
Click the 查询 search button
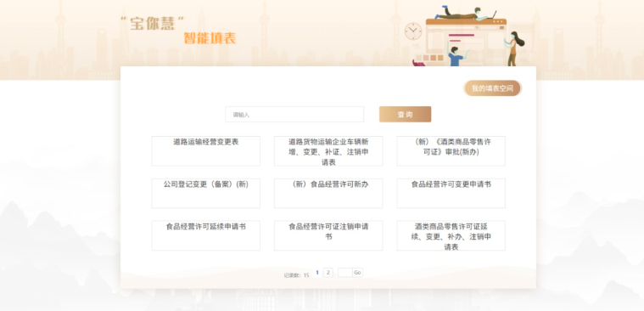(405, 115)
